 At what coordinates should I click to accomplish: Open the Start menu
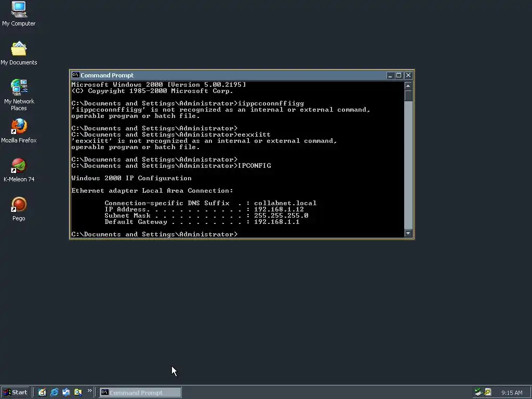tap(16, 392)
